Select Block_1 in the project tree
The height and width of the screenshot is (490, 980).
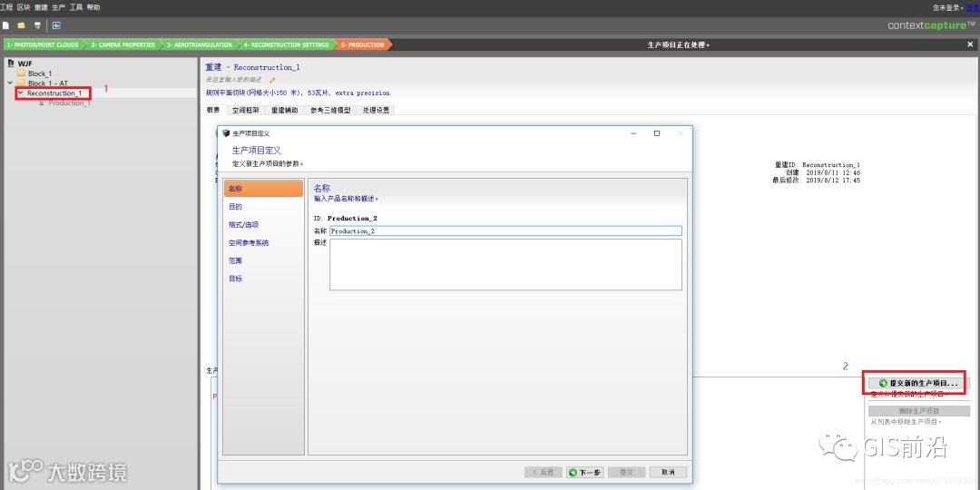pyautogui.click(x=40, y=73)
